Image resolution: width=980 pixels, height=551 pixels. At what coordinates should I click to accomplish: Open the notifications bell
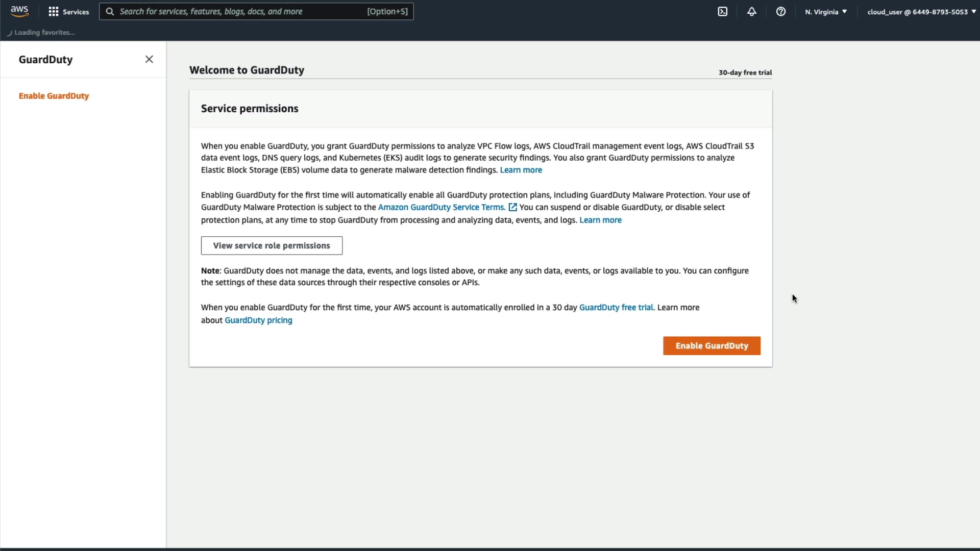752,12
